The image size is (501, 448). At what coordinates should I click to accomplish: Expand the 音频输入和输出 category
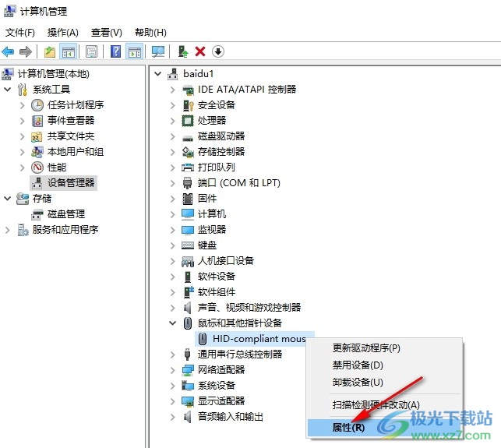[172, 417]
